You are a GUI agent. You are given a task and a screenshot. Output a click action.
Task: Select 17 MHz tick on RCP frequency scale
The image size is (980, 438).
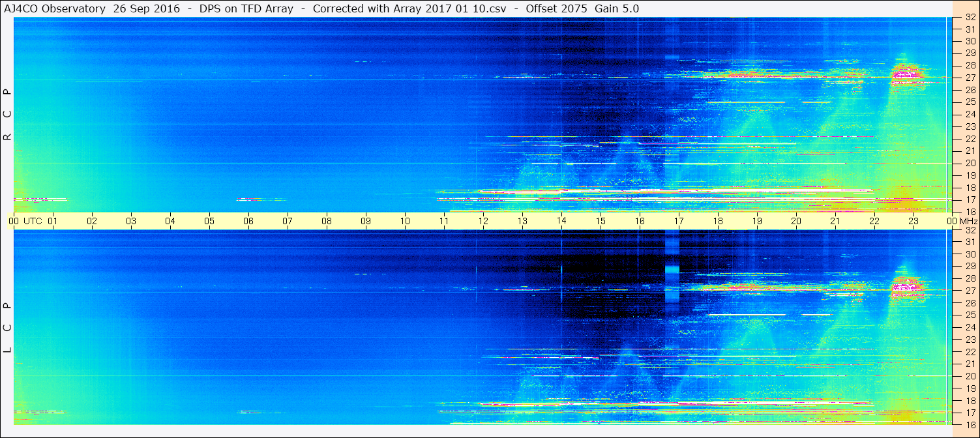pyautogui.click(x=970, y=199)
